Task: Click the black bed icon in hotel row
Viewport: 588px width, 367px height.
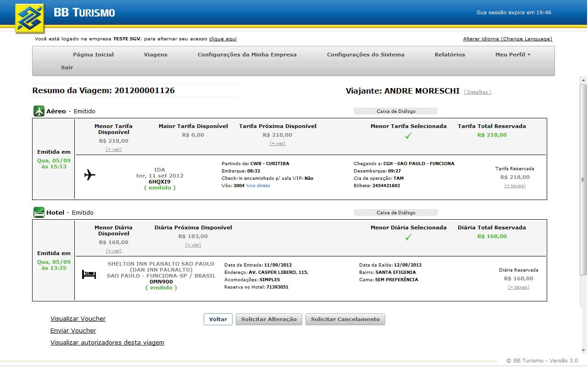Action: click(x=89, y=274)
